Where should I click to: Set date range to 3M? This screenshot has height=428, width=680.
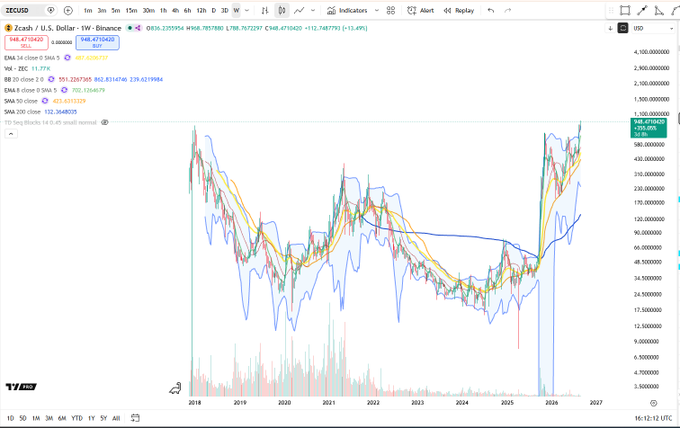49,418
